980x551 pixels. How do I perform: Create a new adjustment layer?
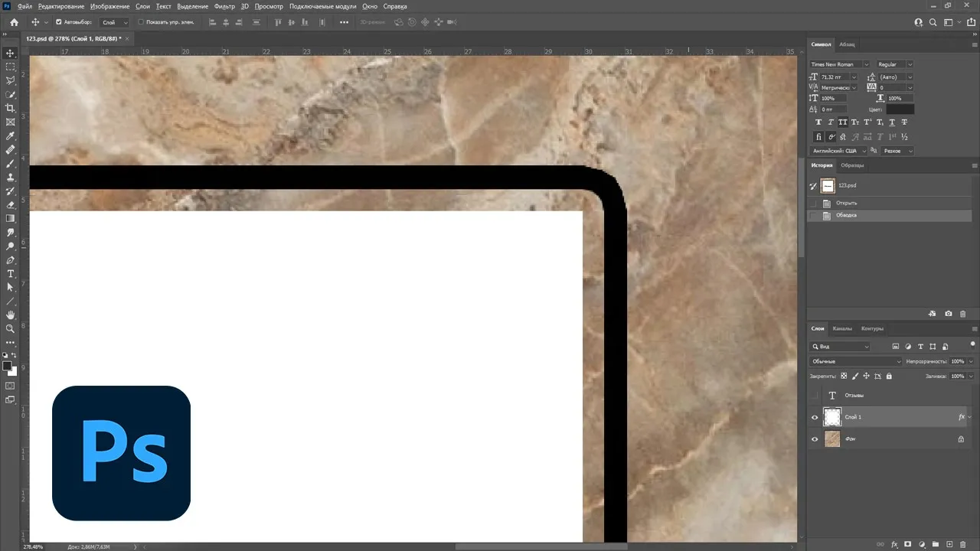click(921, 545)
